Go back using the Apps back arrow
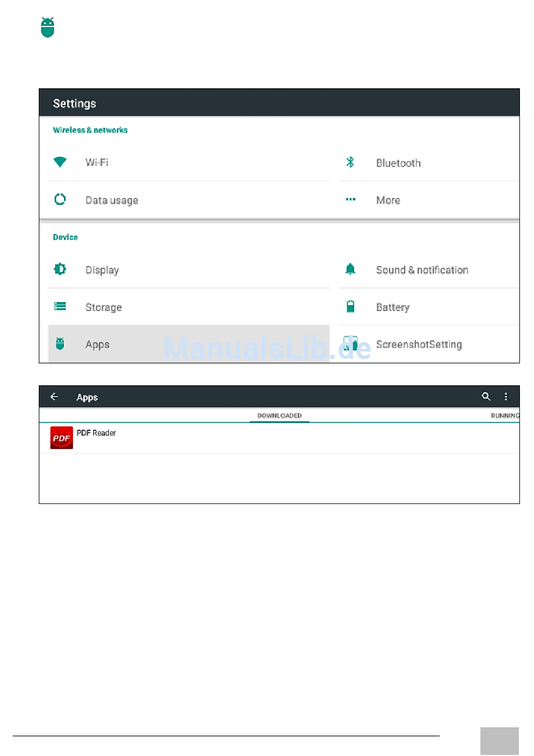Screen dimensions: 534x756 coord(55,397)
